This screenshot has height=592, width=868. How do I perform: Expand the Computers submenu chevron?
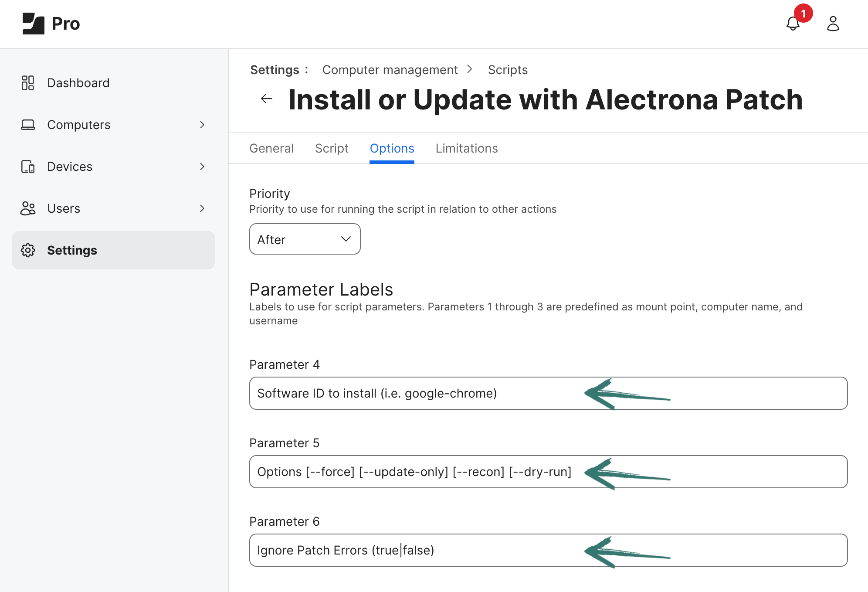point(202,125)
